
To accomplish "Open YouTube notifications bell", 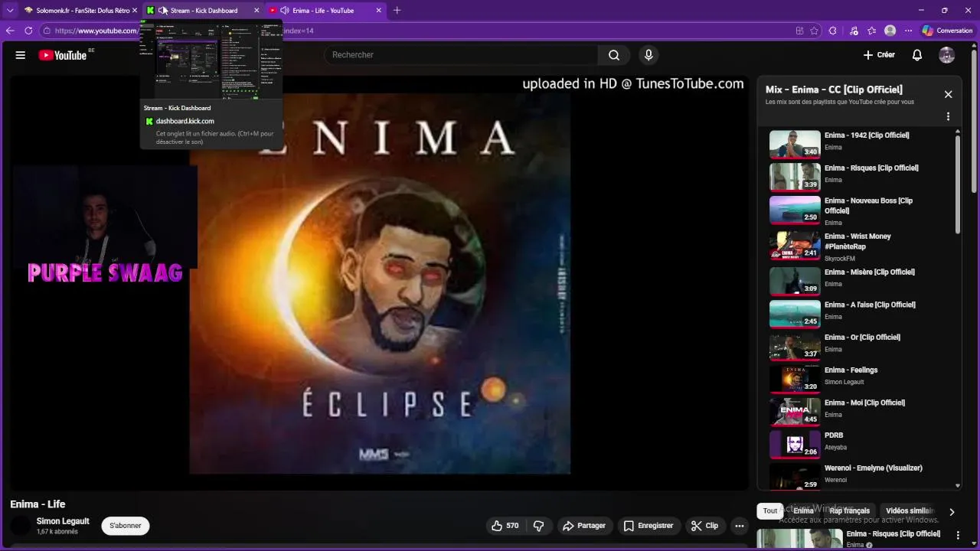I will [917, 55].
